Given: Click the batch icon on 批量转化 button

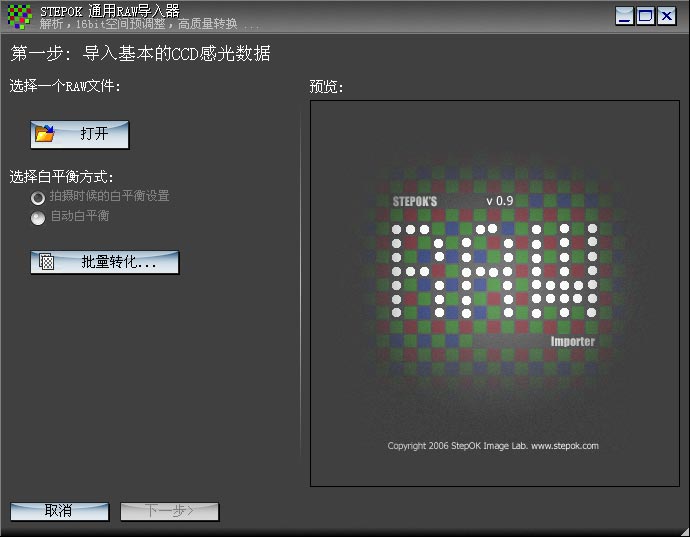Looking at the screenshot, I should [47, 261].
